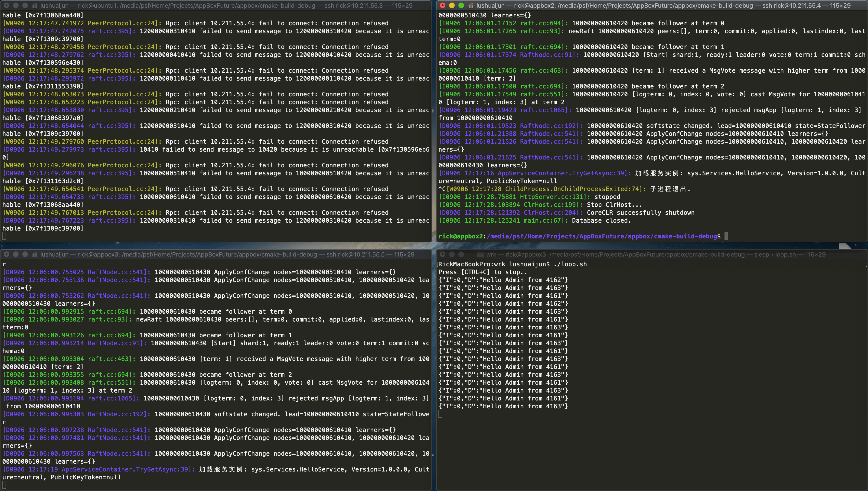Click the empty cursor below the loop.sh output
This screenshot has height=491, width=868.
point(440,414)
